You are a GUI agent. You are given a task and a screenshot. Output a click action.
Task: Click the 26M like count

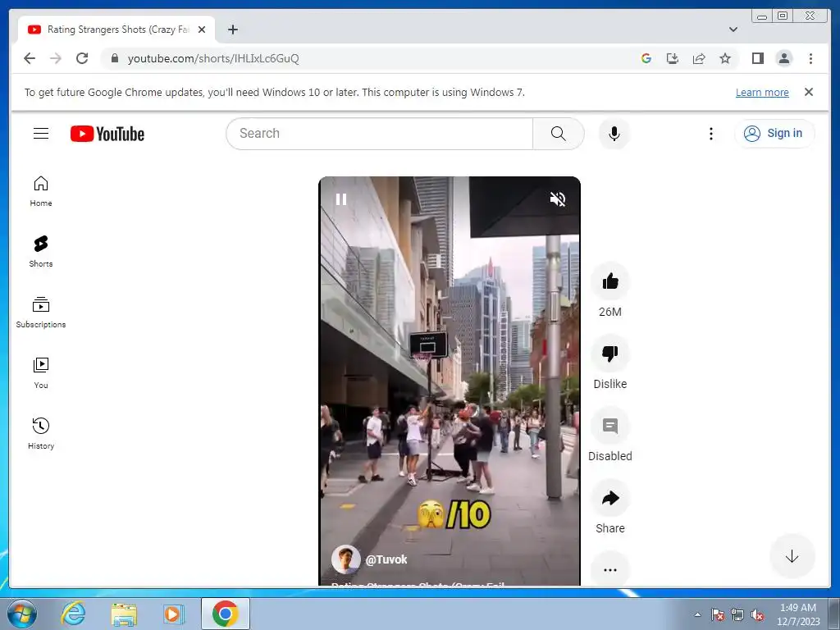click(610, 312)
